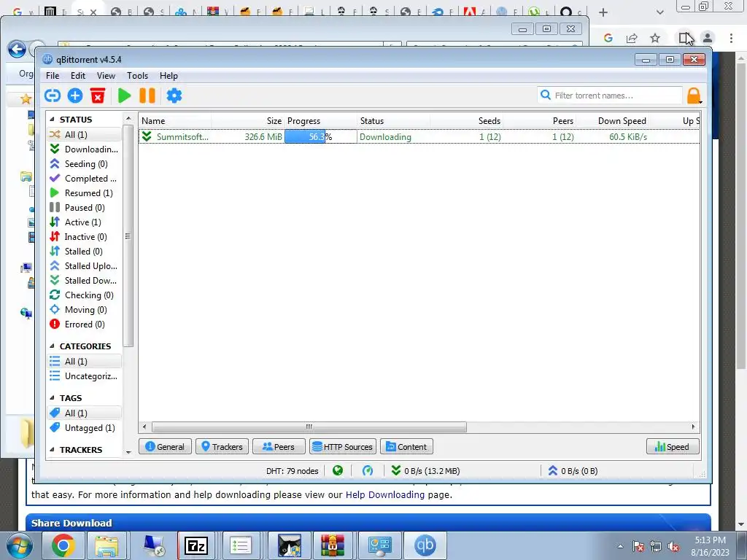The width and height of the screenshot is (747, 560).
Task: Select the Seeding (0) filter
Action: click(85, 164)
